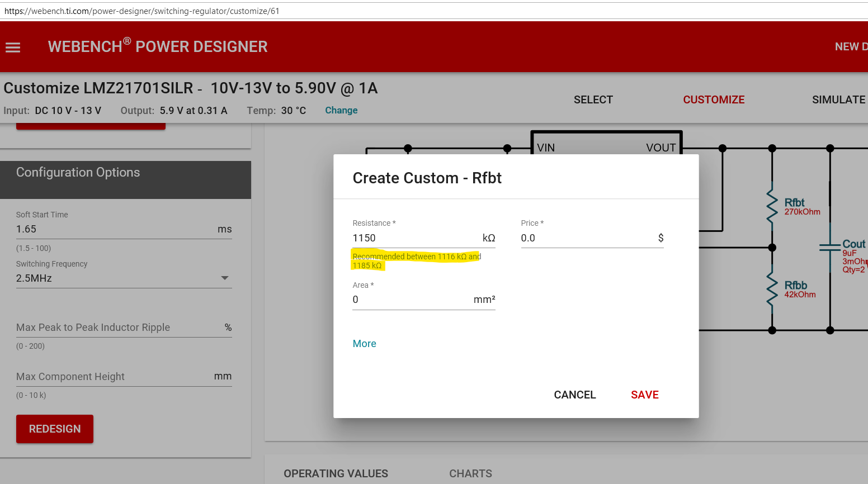Show the OPERATING VALUES tab
Screen dimensions: 868x484
click(336, 473)
